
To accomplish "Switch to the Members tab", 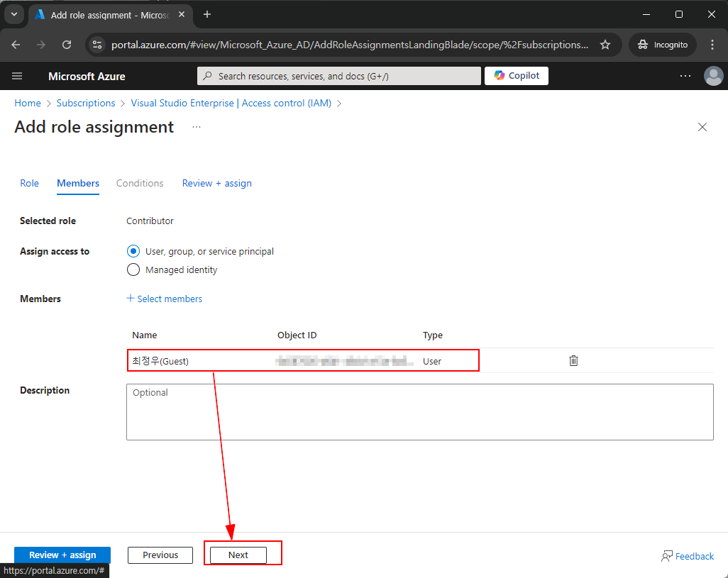I will click(78, 183).
